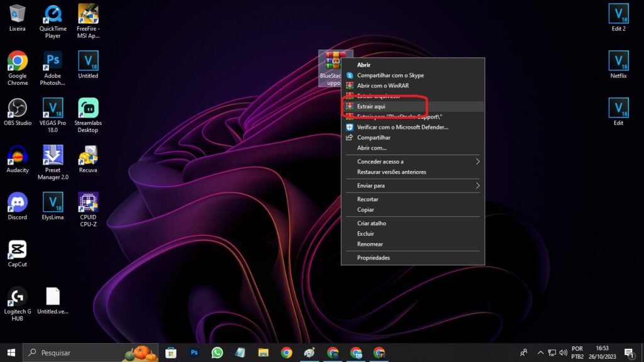Select the Adobe Photoshop desktop shortcut
Viewport: 644px width, 362px height.
coord(53,62)
